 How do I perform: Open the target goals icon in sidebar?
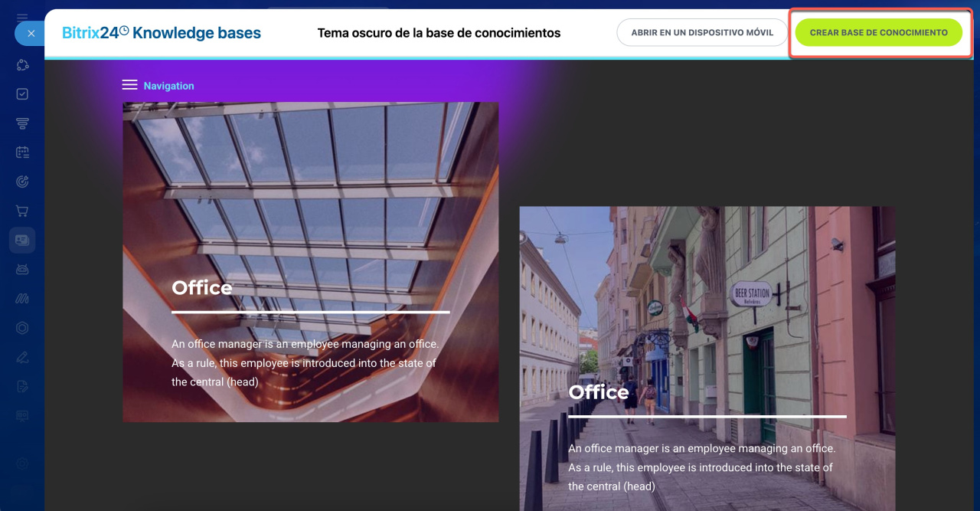point(22,182)
